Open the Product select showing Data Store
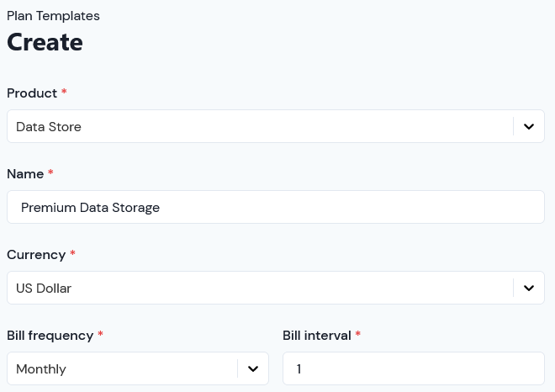 click(x=276, y=126)
